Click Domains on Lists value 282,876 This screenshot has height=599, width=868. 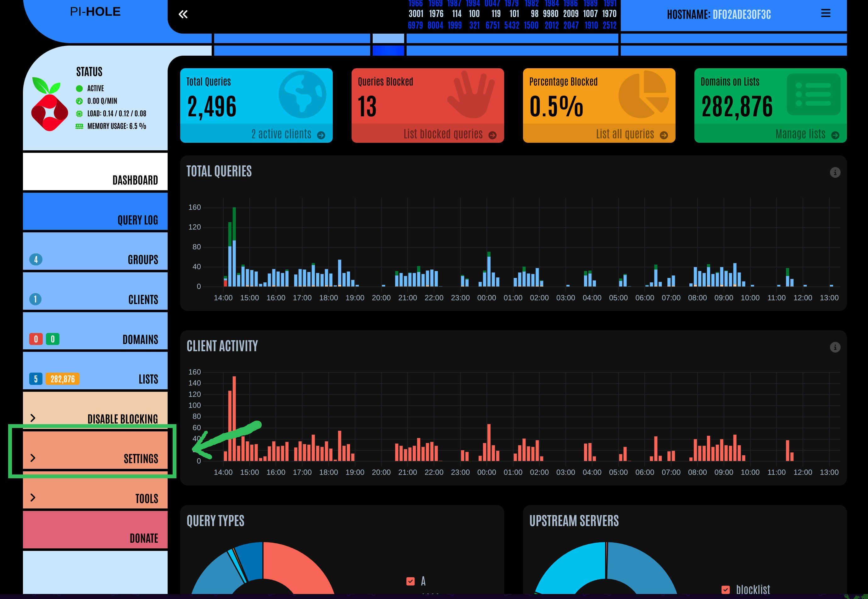tap(737, 107)
